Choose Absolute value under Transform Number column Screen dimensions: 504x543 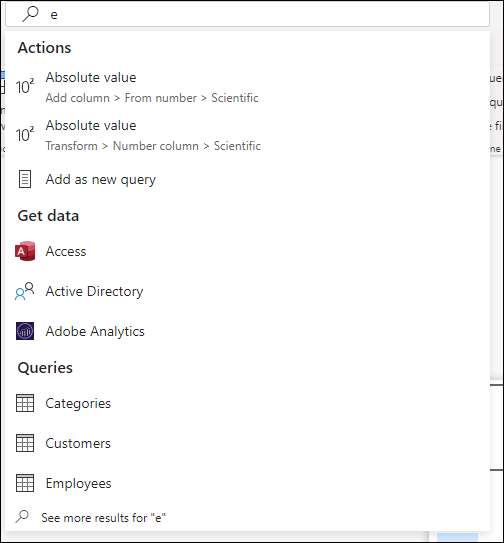coord(247,135)
